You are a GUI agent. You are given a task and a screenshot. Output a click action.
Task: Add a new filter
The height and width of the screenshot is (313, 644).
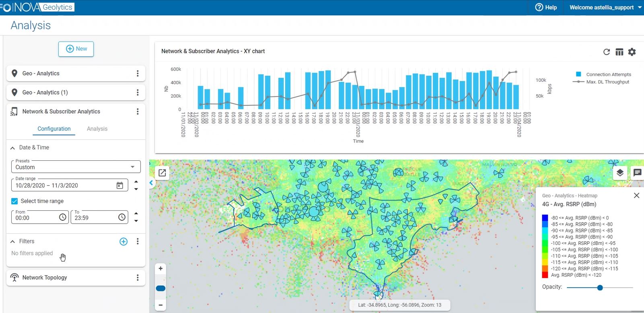point(123,241)
